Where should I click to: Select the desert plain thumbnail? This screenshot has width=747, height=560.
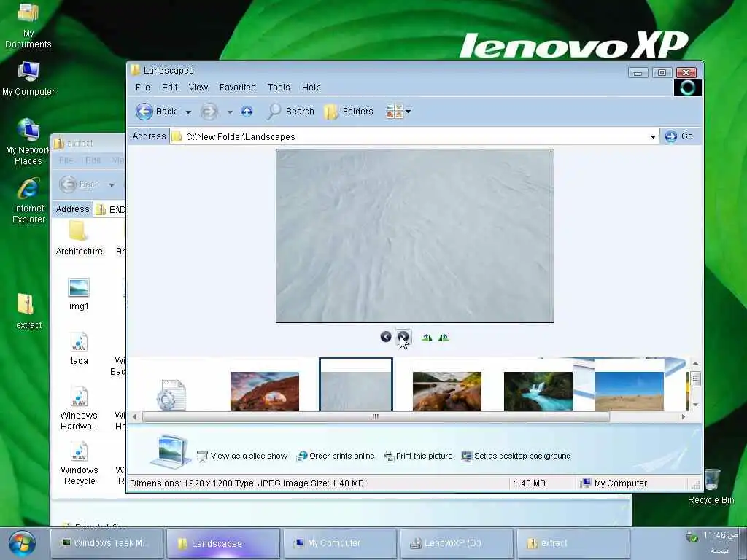tap(630, 391)
